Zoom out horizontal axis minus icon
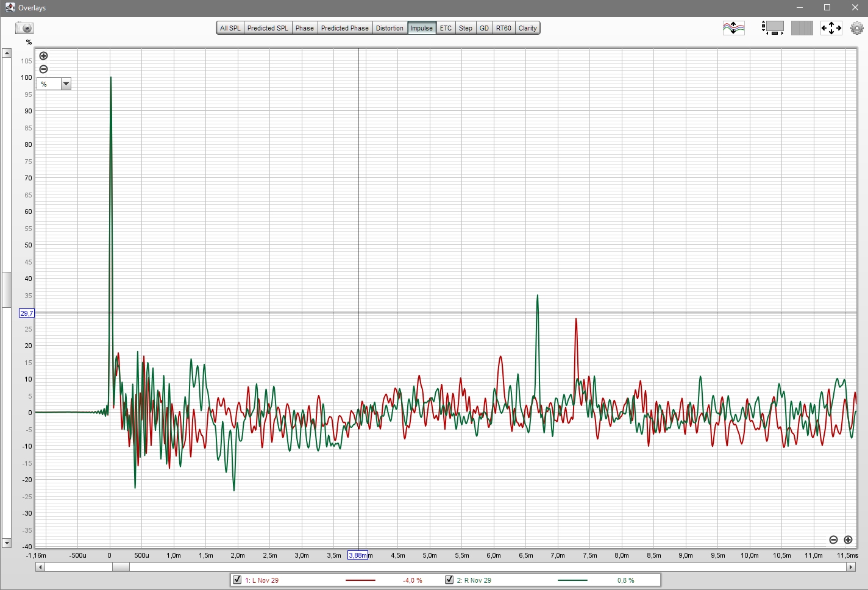This screenshot has height=590, width=868. 833,540
